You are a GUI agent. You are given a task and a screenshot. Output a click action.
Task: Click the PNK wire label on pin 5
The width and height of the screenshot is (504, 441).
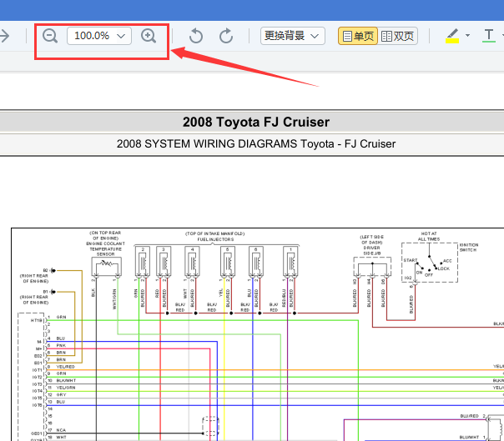coord(61,345)
